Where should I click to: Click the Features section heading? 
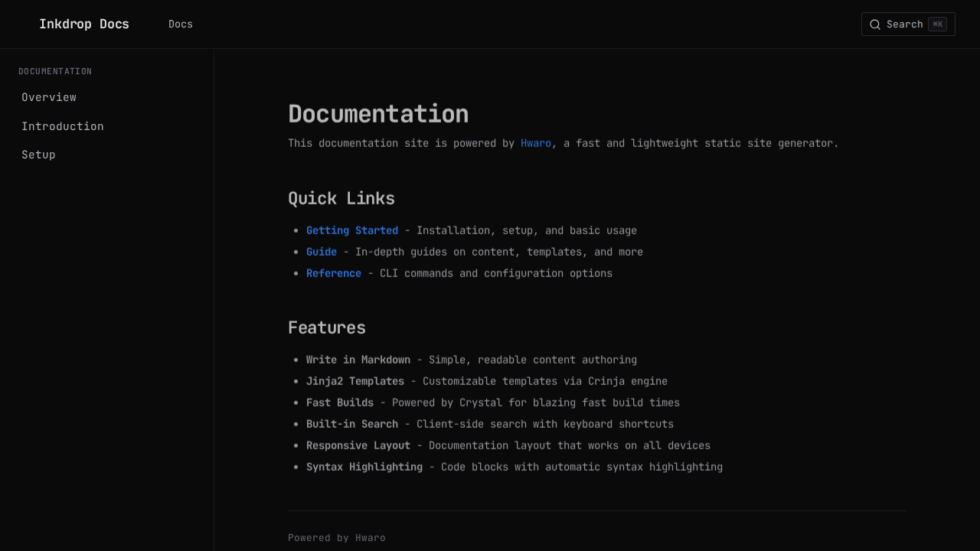pos(327,327)
